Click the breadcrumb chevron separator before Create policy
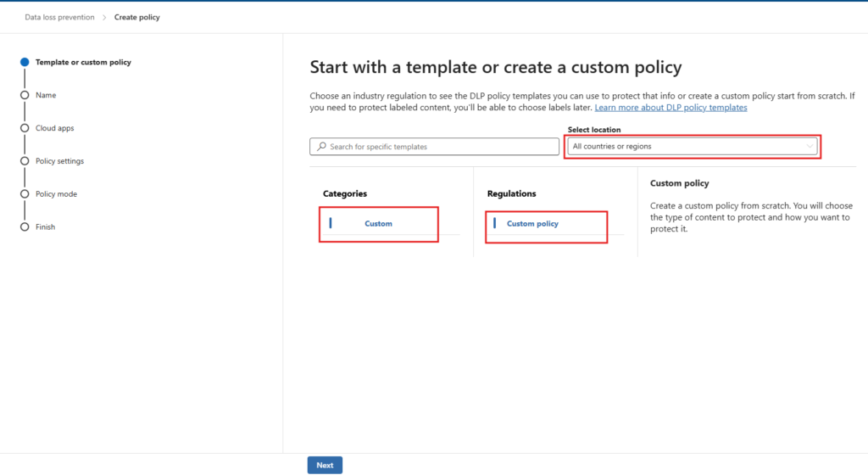This screenshot has width=868, height=475. (104, 17)
